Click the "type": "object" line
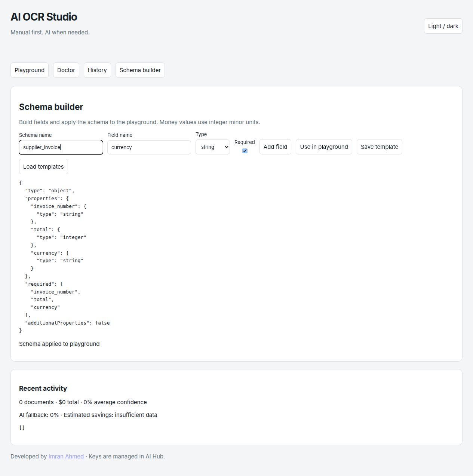This screenshot has height=476, width=473. tap(50, 190)
